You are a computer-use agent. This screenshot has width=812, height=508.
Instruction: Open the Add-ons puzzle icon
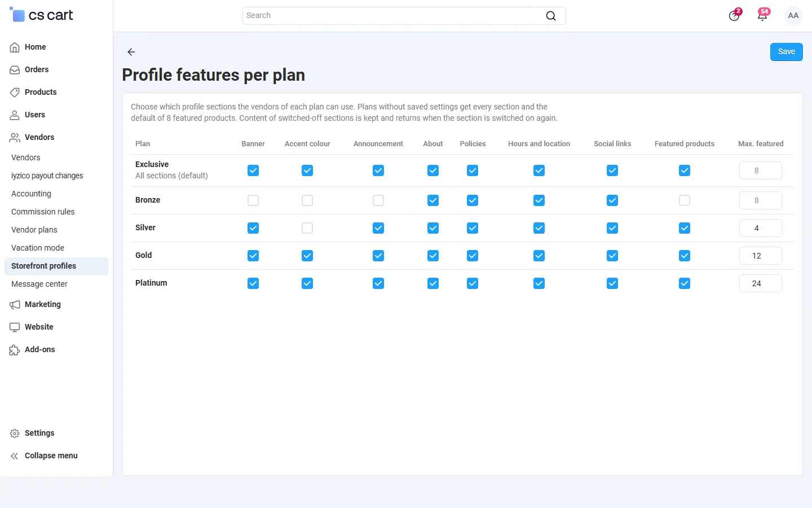point(15,350)
